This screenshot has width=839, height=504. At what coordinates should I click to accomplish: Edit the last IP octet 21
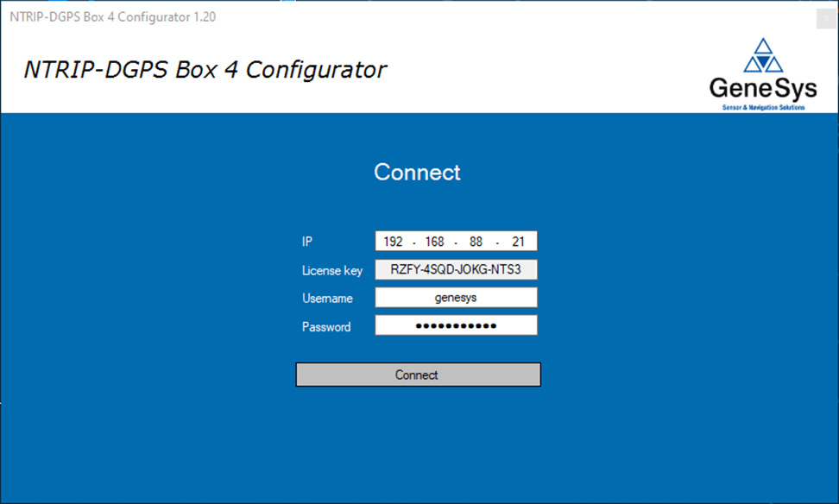[518, 242]
